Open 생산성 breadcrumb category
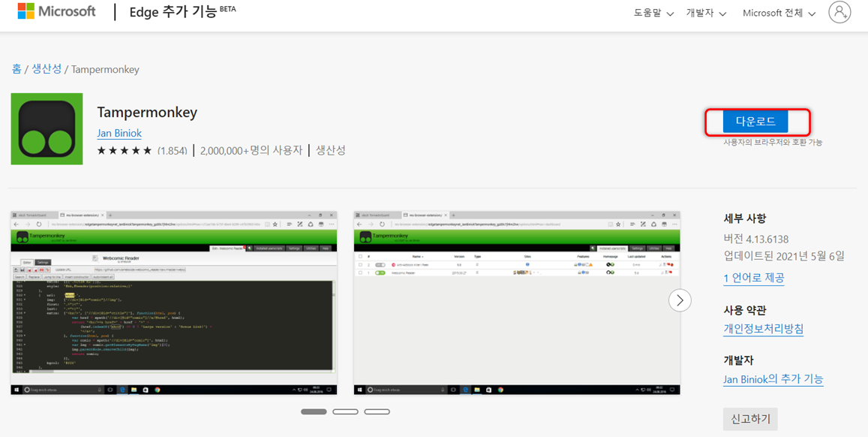This screenshot has height=437, width=868. pos(47,69)
